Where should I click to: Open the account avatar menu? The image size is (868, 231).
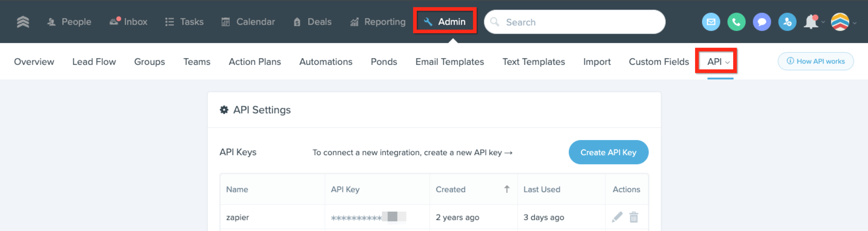click(840, 22)
